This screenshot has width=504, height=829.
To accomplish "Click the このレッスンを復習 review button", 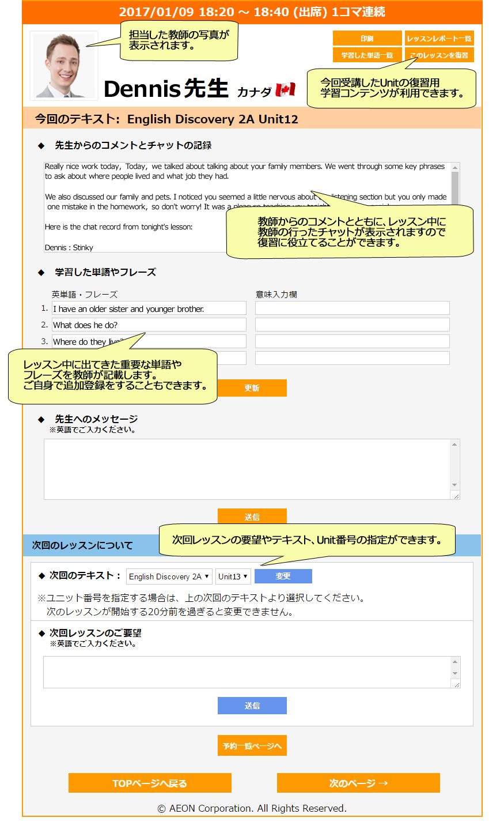I will point(439,55).
